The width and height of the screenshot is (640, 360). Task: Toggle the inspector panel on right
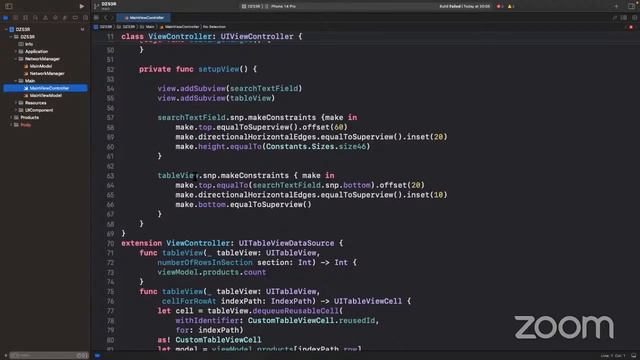[632, 6]
